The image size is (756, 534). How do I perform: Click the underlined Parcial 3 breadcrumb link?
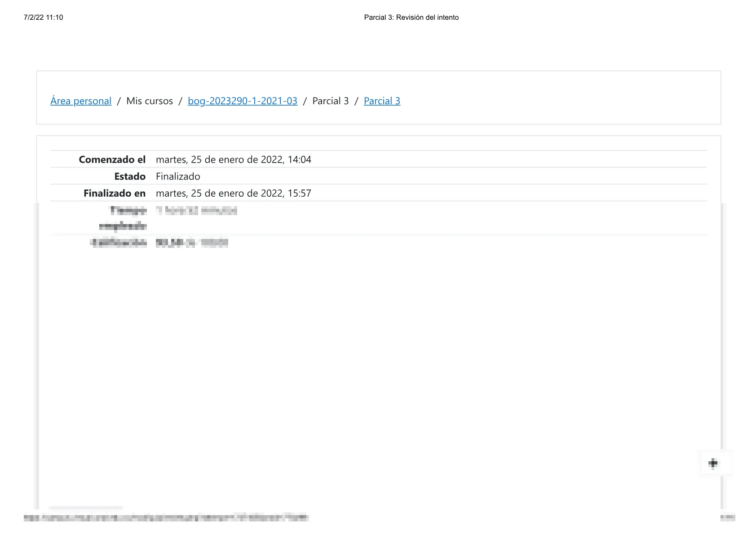382,101
